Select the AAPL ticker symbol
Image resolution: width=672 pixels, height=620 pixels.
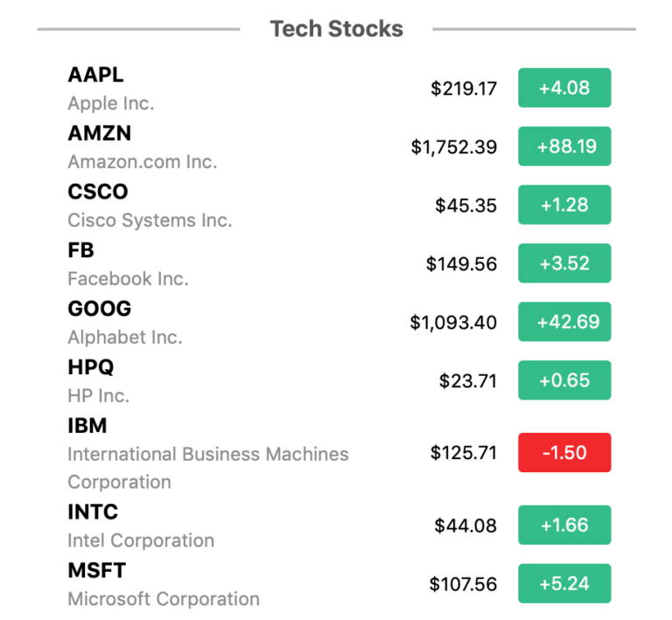(x=95, y=74)
